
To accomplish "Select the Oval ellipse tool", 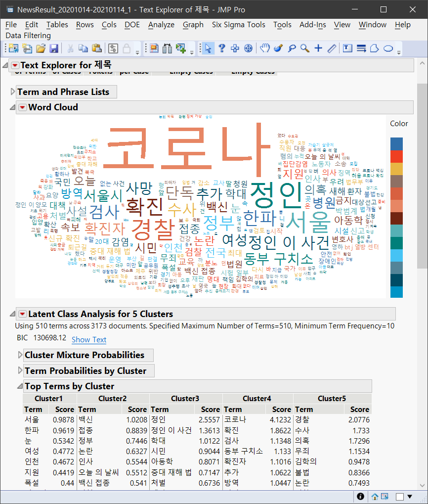I will click(388, 48).
